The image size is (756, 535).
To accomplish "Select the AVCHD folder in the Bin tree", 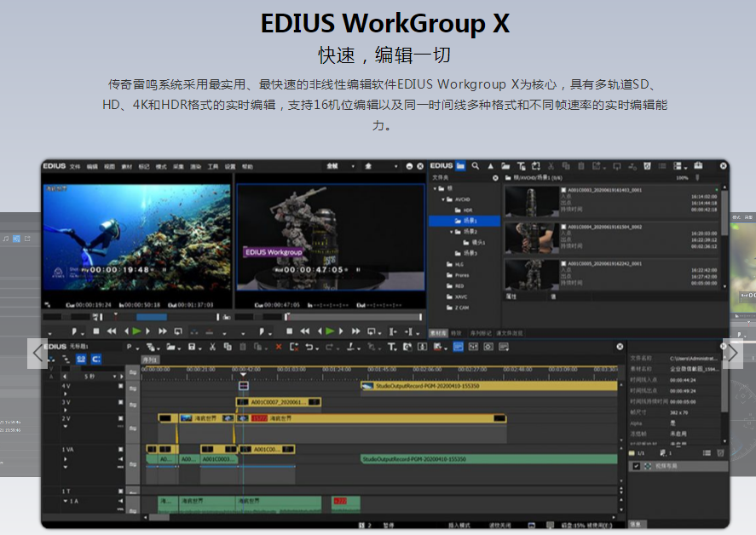I will [458, 199].
